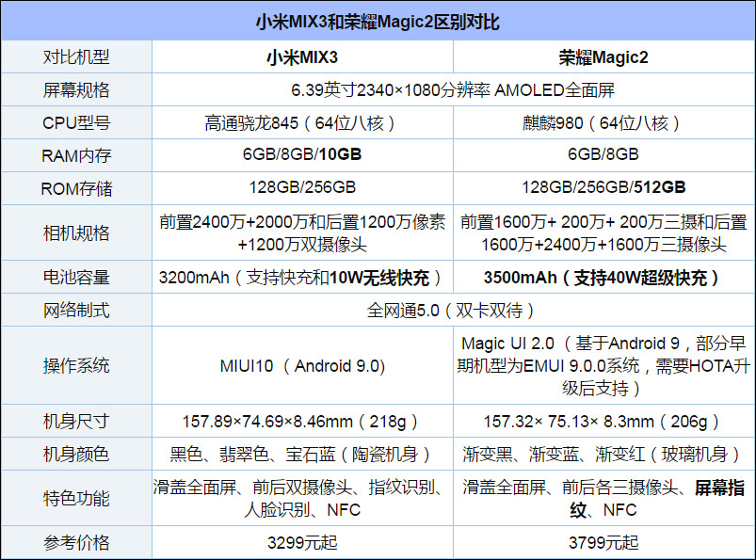The height and width of the screenshot is (560, 756).
Task: Click the 滑盖全面屏、前后双摄像头 features cell
Action: 302,498
